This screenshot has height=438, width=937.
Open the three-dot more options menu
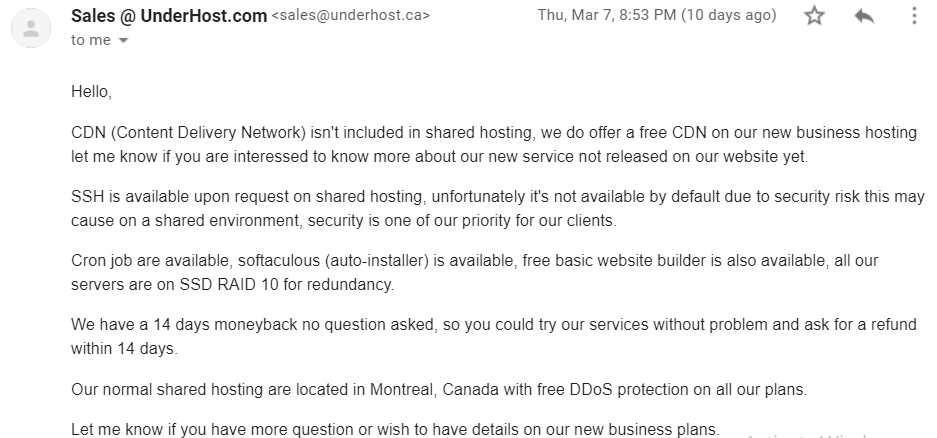914,16
